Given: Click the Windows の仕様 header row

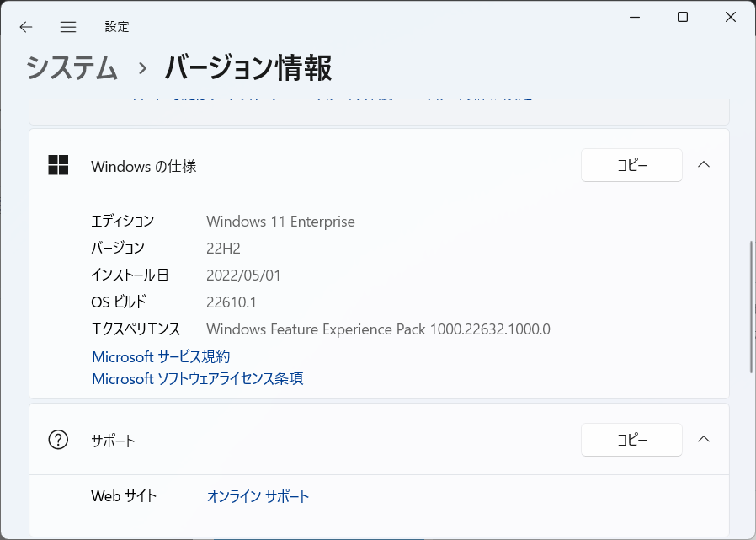Looking at the screenshot, I should tap(379, 164).
